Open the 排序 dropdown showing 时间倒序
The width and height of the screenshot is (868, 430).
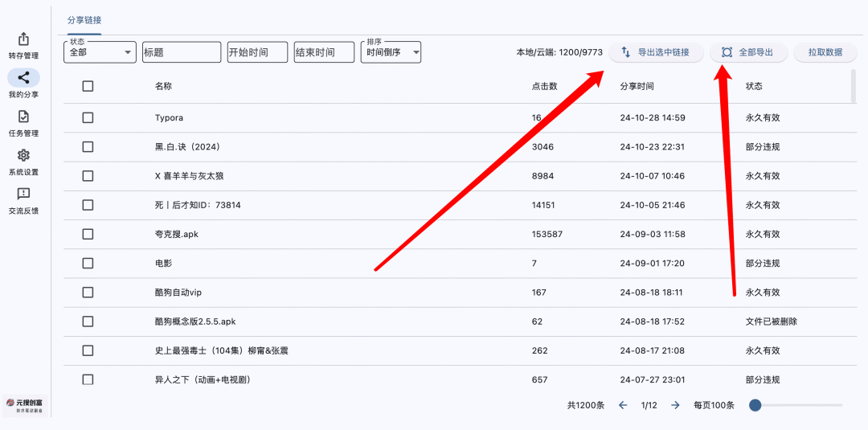[x=391, y=52]
